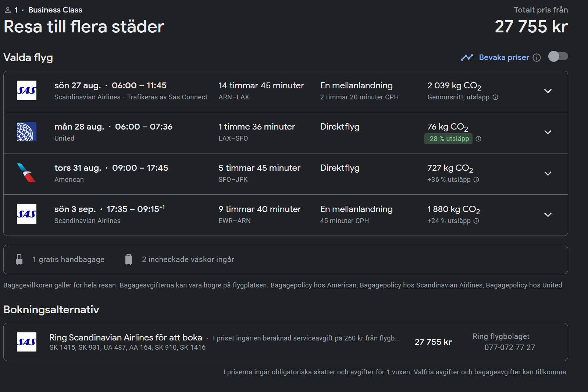The height and width of the screenshot is (392, 588).
Task: Click the info icon beside Bevaka priser
Action: point(537,58)
